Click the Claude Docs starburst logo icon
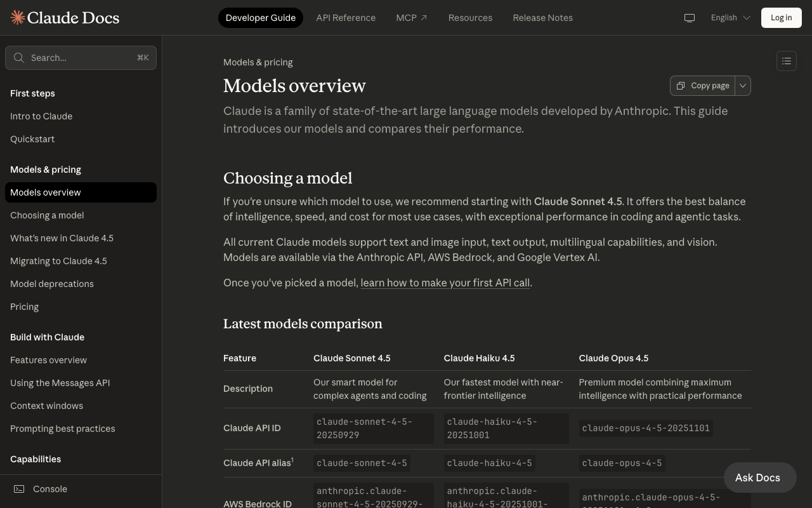 [18, 18]
